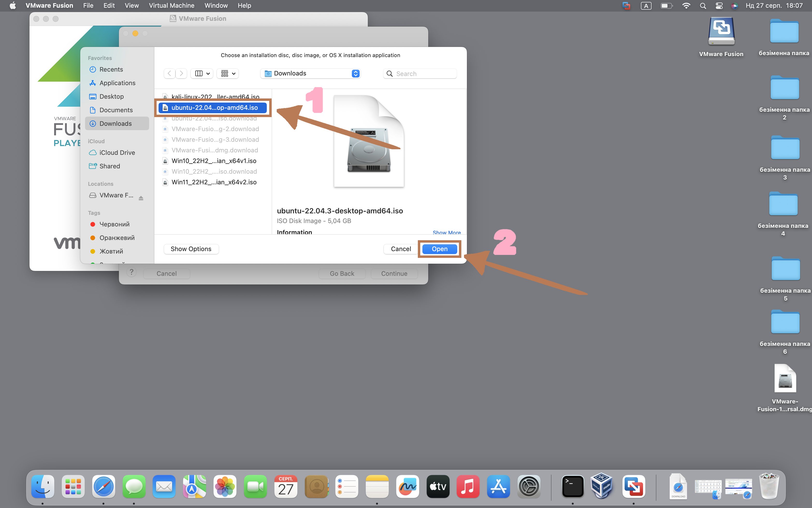Go back in file dialog navigation
The width and height of the screenshot is (812, 508).
pos(169,73)
